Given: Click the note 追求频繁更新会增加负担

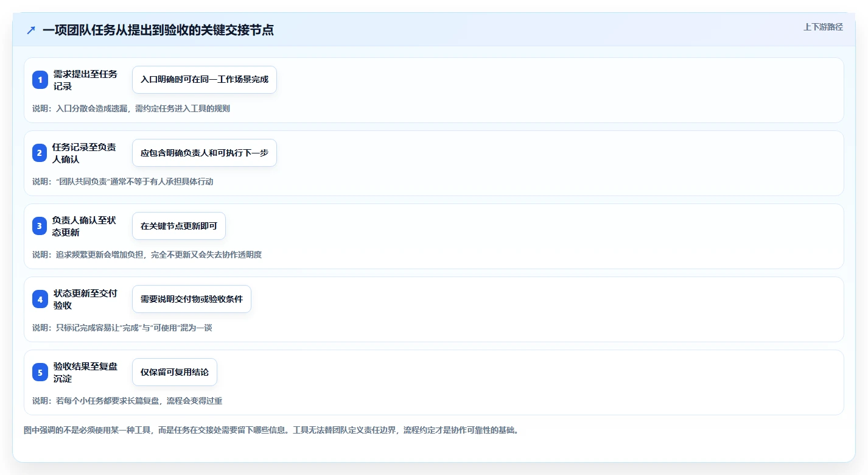Looking at the screenshot, I should [147, 255].
